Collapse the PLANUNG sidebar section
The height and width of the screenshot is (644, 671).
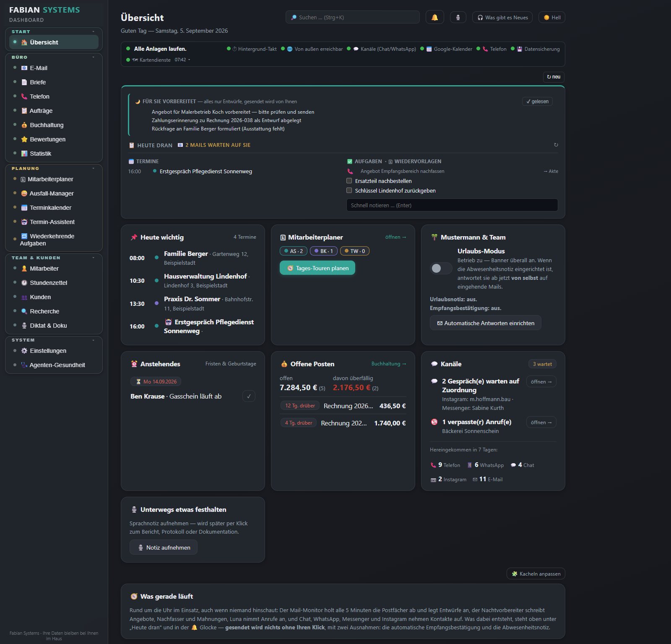pos(93,168)
